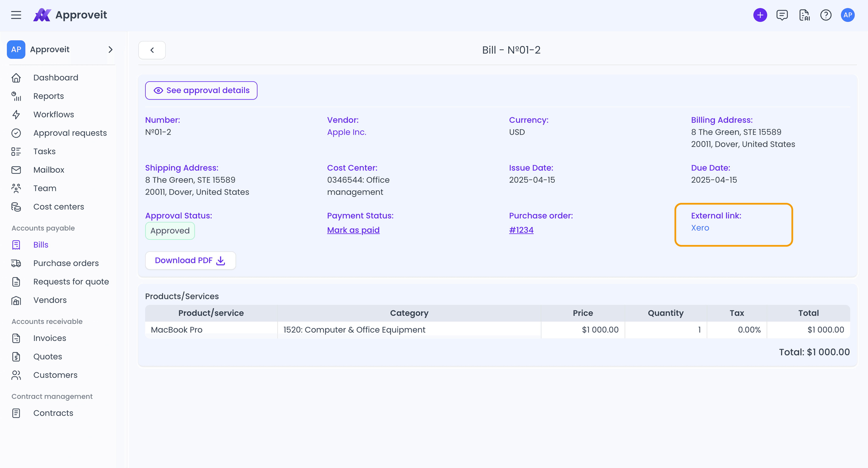Screen dimensions: 868x468
Task: Toggle payment status via Mark as paid
Action: (x=353, y=230)
